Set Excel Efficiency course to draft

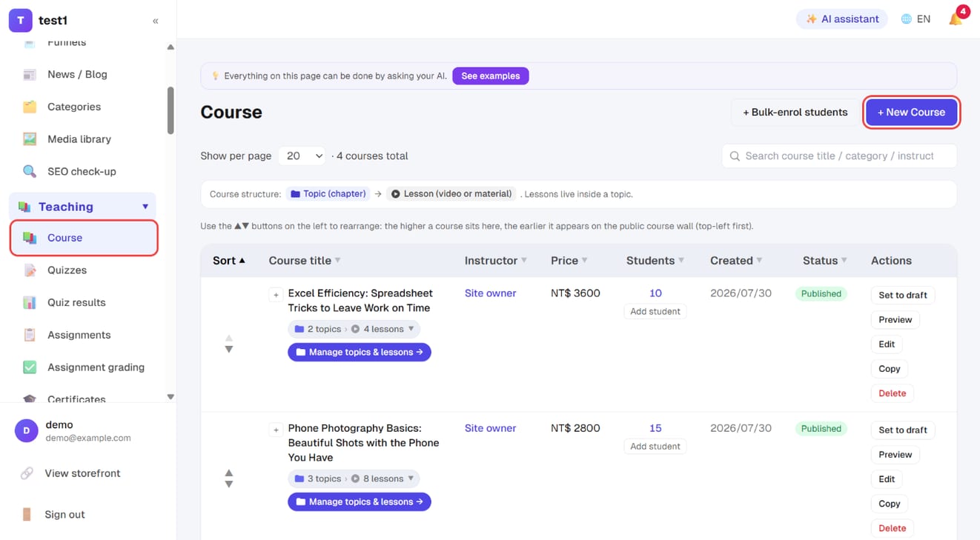click(903, 295)
